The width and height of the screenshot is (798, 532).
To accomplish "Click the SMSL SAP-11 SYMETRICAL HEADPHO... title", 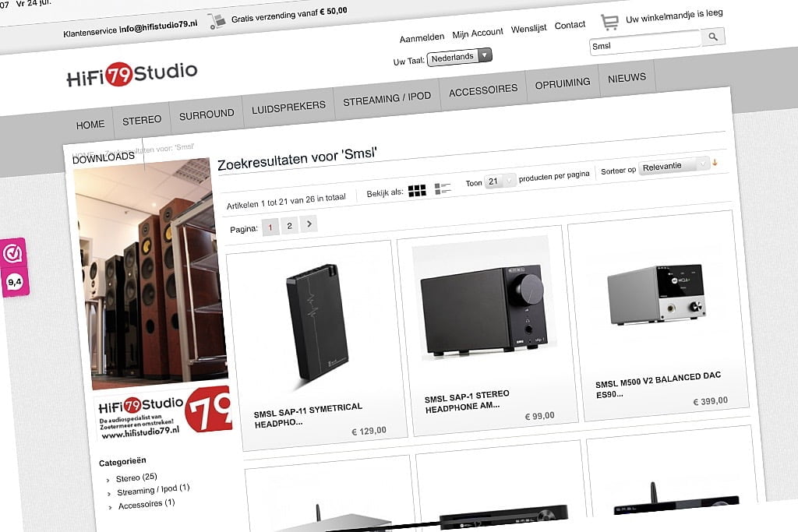I will tap(309, 414).
